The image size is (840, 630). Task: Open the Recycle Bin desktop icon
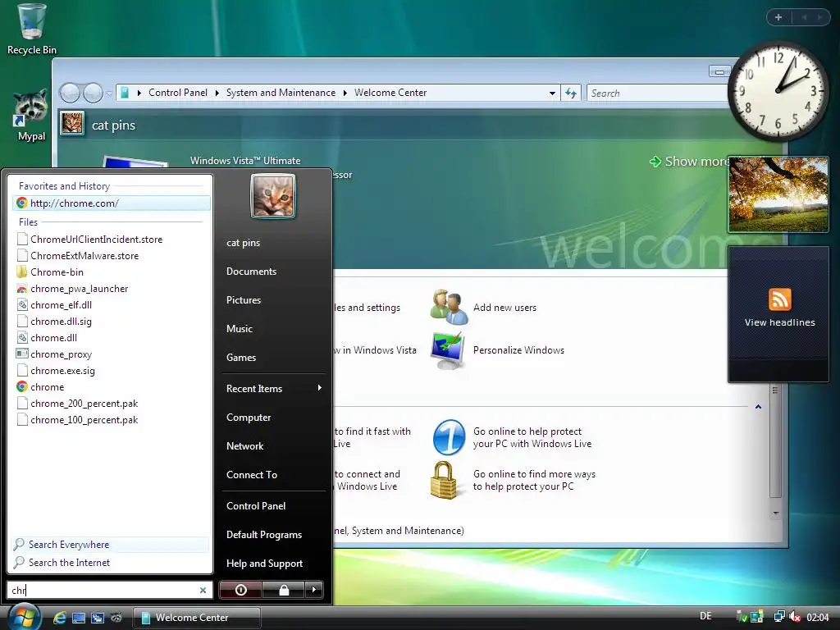[32, 30]
